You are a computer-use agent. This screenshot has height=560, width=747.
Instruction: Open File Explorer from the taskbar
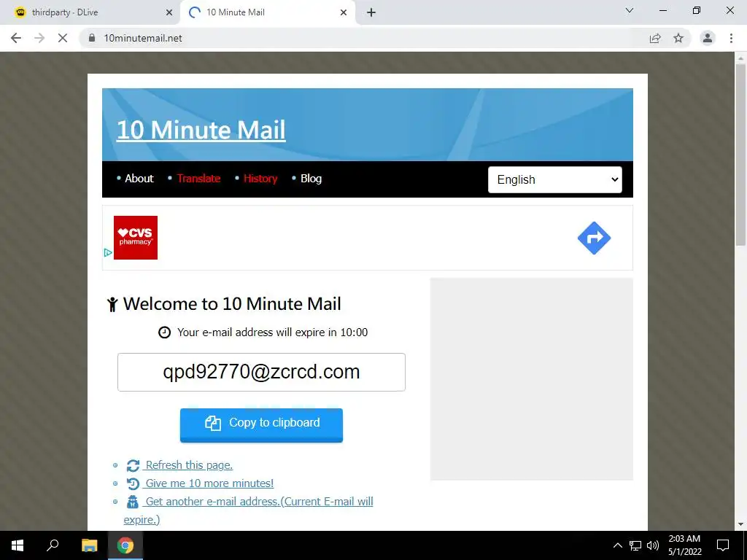89,545
